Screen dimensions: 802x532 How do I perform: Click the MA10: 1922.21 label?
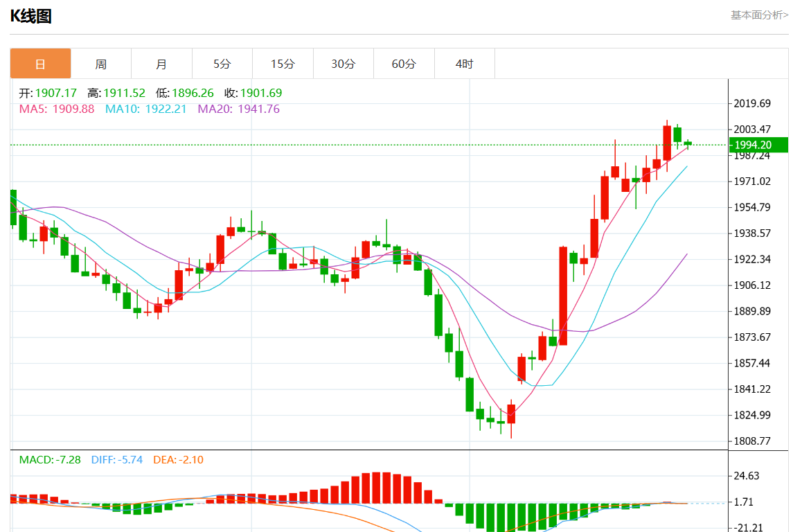coord(145,109)
